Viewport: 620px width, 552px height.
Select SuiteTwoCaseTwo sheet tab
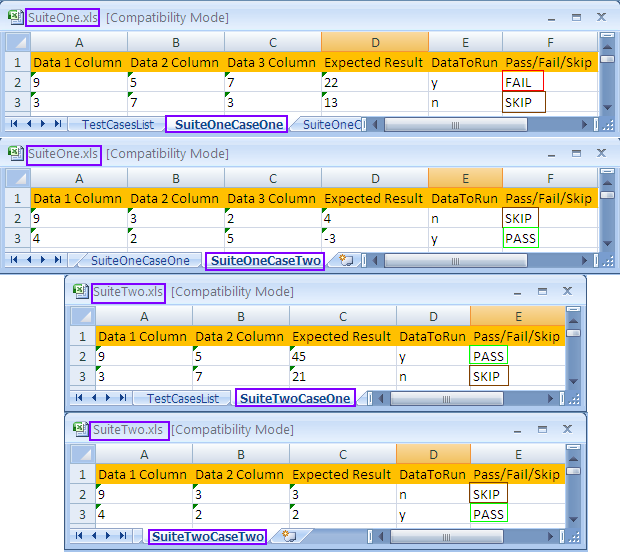(x=208, y=536)
